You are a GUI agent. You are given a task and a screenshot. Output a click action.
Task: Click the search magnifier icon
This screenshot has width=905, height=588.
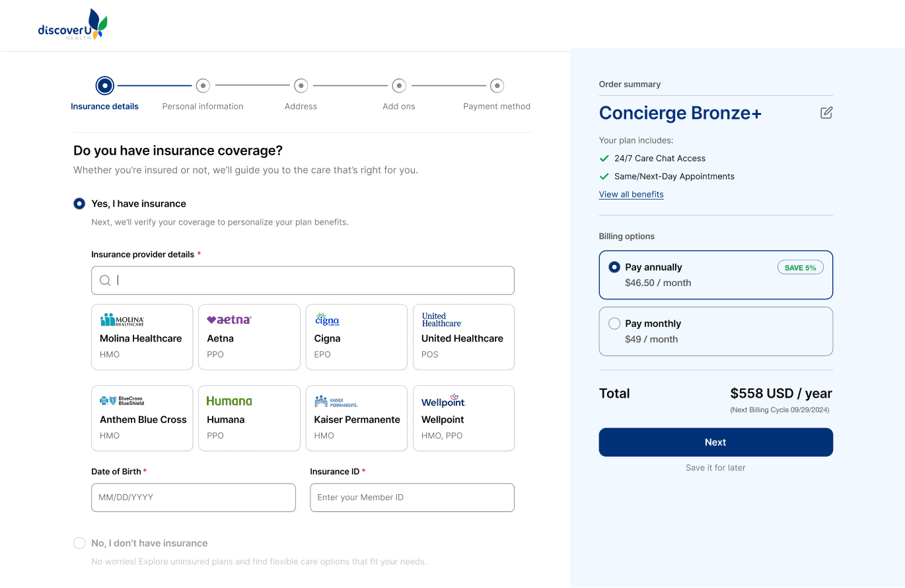click(105, 281)
